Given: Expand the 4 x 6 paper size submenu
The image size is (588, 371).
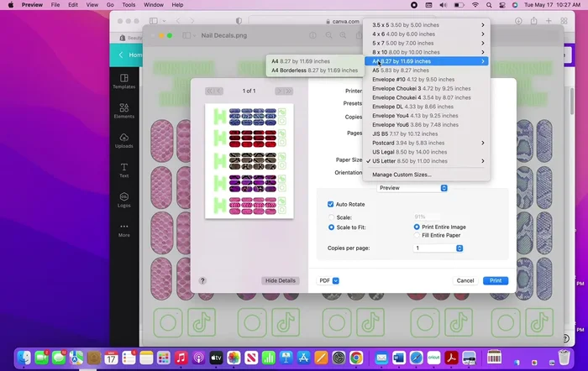Looking at the screenshot, I should pos(427,34).
